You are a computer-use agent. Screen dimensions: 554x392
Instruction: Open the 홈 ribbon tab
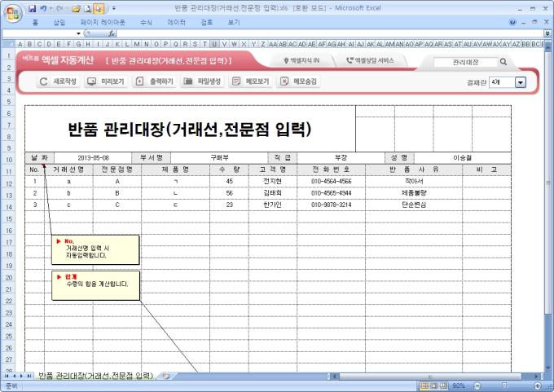[35, 22]
